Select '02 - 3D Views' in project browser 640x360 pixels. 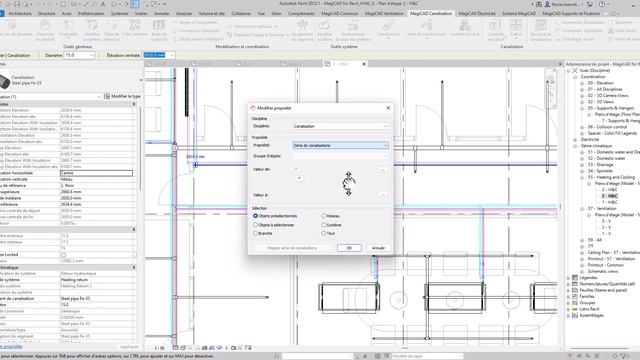[x=600, y=102]
